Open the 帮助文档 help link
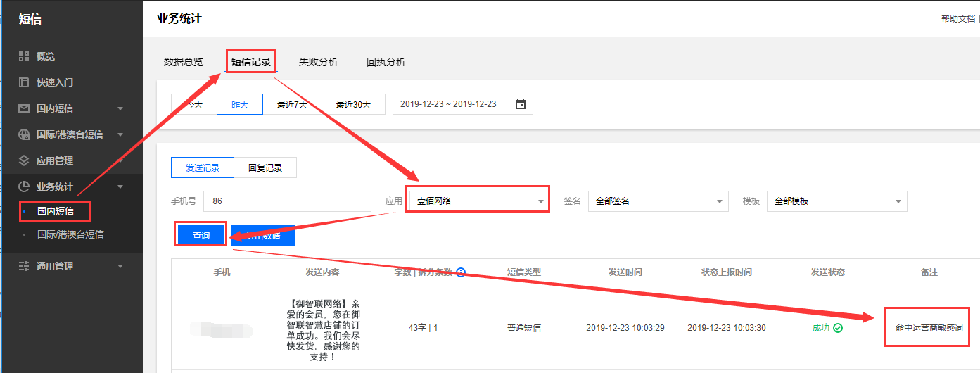 957,19
